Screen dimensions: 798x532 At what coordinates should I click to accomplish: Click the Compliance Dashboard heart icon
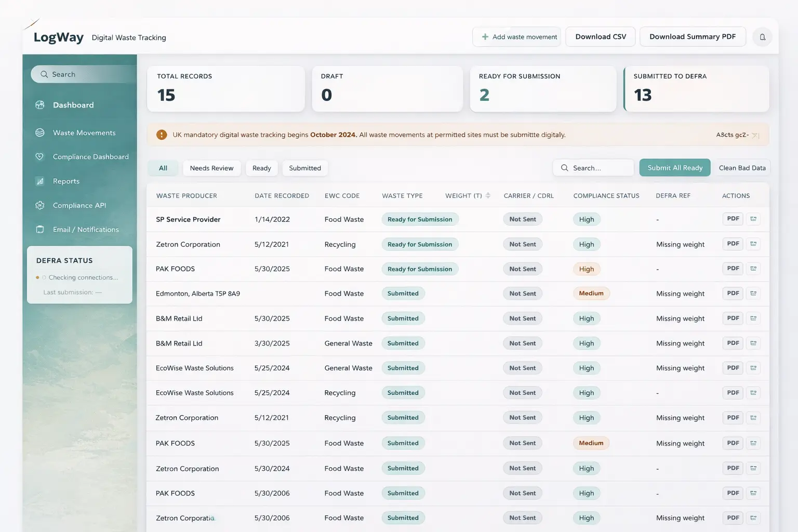40,156
